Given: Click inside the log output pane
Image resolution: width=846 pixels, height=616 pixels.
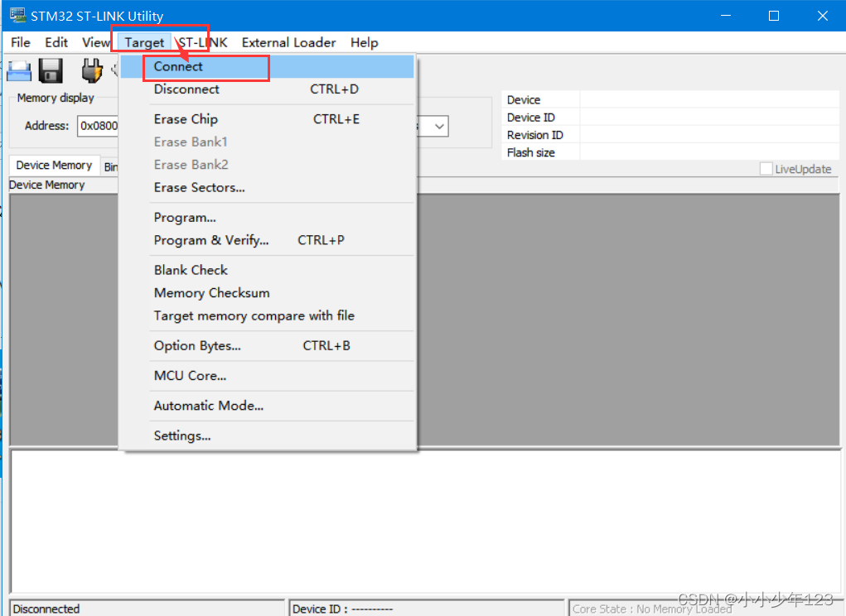Looking at the screenshot, I should pyautogui.click(x=425, y=522).
